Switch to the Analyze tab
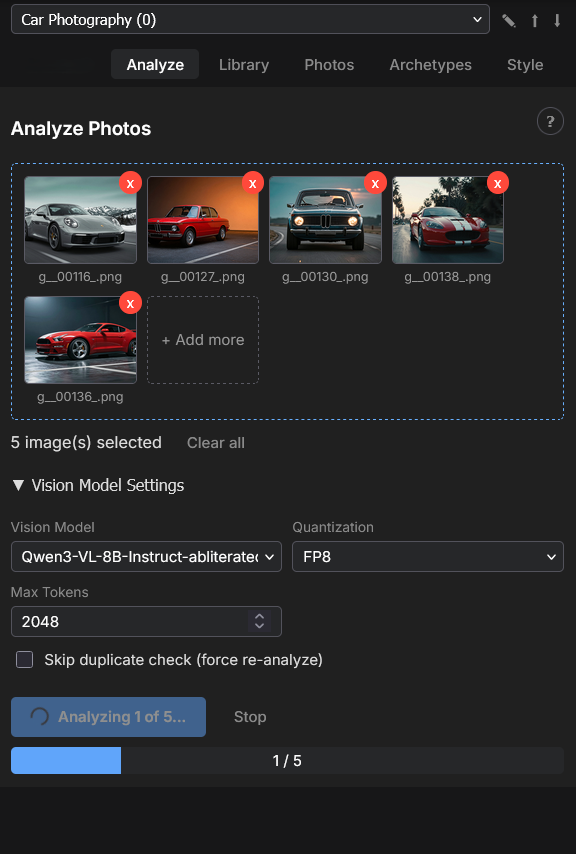Screen dimensions: 576x854 155,64
